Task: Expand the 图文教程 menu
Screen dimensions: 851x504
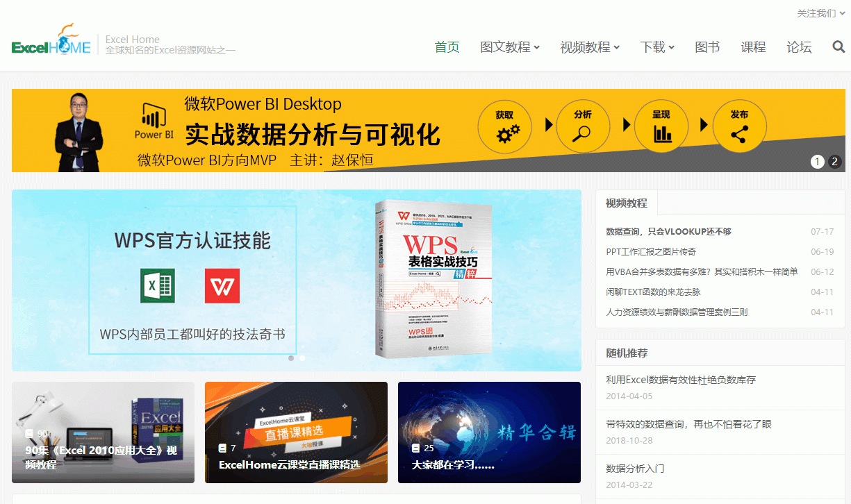Action: pyautogui.click(x=510, y=47)
